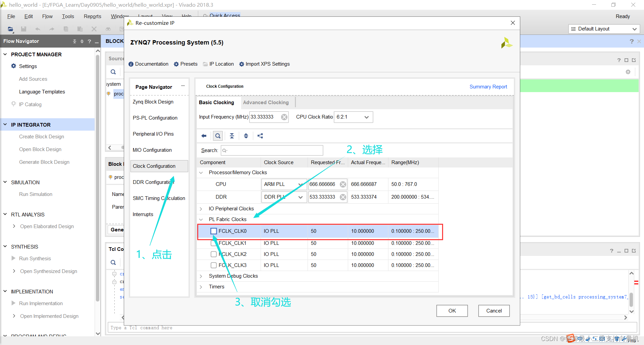The height and width of the screenshot is (345, 644).
Task: Toggle the FCLK_CLK1 checkbox
Action: pyautogui.click(x=213, y=244)
